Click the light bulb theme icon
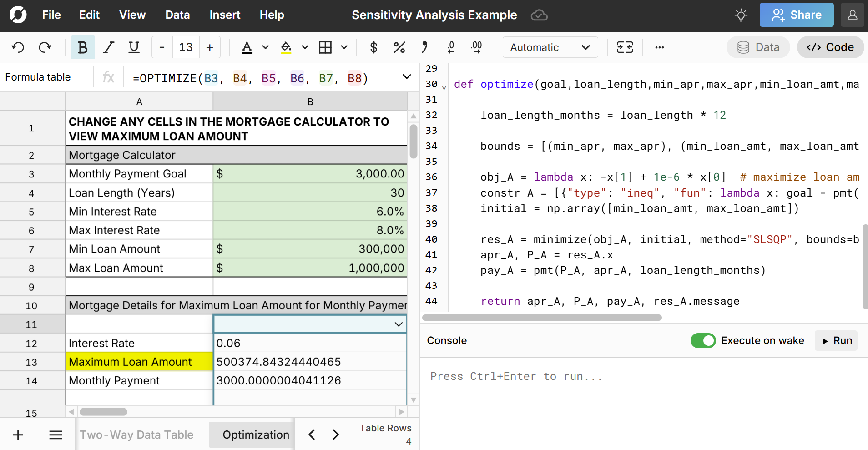Viewport: 868px width, 450px height. tap(741, 15)
